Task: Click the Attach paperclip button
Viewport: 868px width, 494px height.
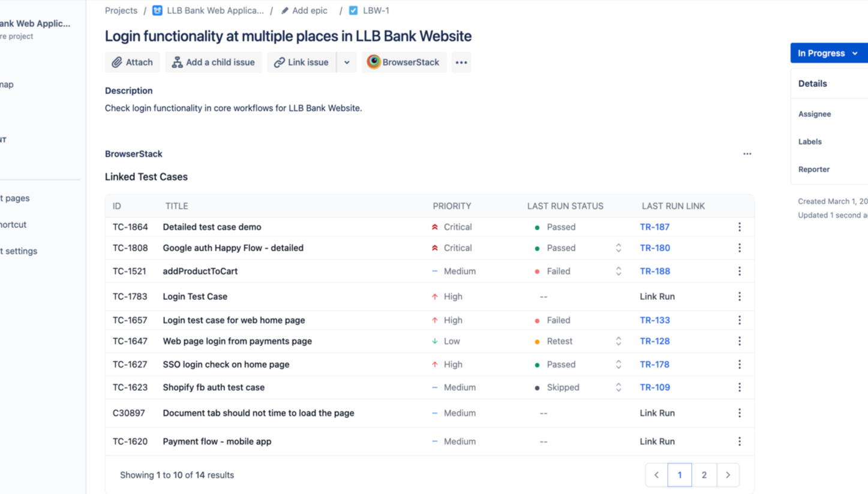Action: (132, 62)
